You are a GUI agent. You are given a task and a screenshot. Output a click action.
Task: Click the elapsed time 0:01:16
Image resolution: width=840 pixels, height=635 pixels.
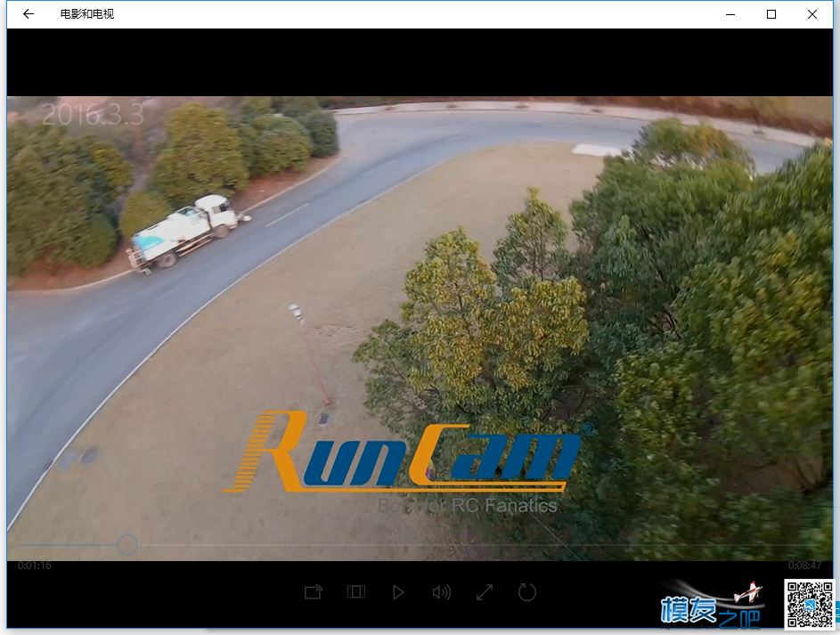(34, 566)
